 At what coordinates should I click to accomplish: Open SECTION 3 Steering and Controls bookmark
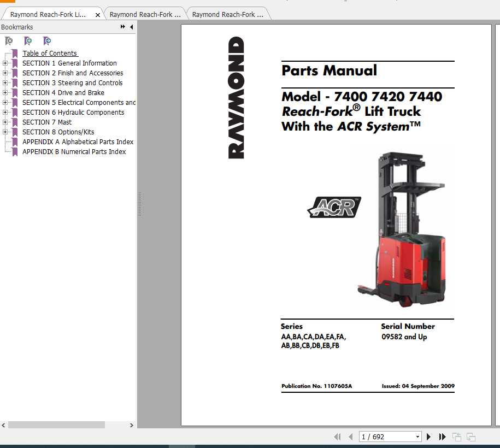pos(72,83)
